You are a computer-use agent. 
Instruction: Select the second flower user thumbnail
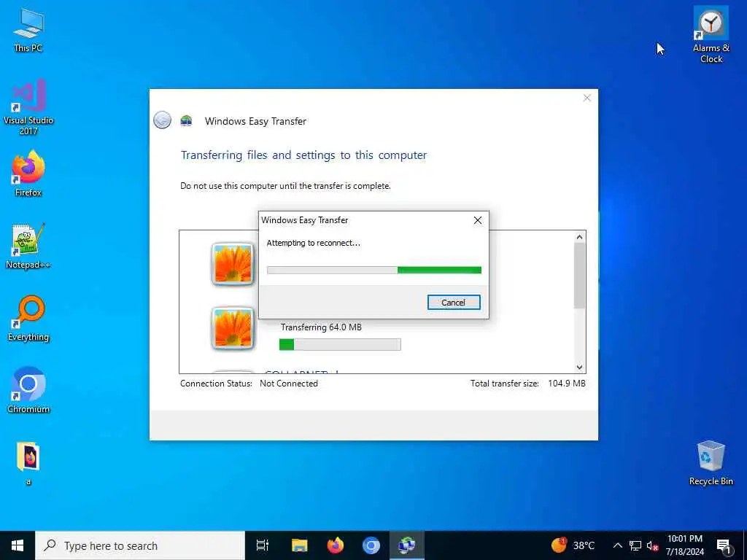pos(233,328)
